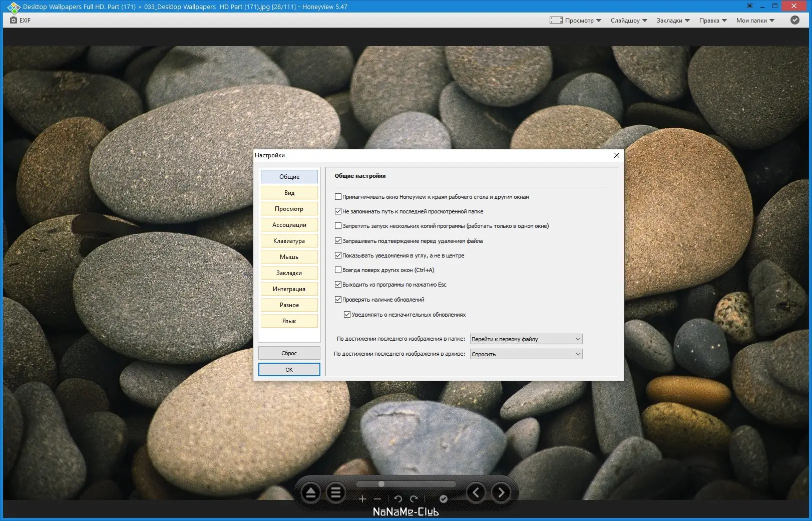The image size is (812, 521).
Task: Switch settings to the Клавиатура section
Action: point(289,240)
